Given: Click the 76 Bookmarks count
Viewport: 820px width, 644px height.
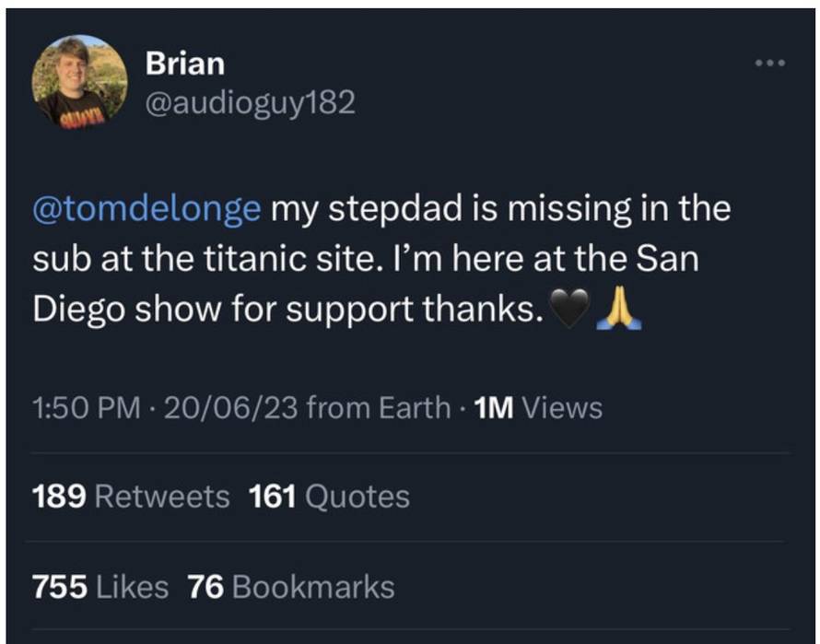Looking at the screenshot, I should tap(291, 587).
